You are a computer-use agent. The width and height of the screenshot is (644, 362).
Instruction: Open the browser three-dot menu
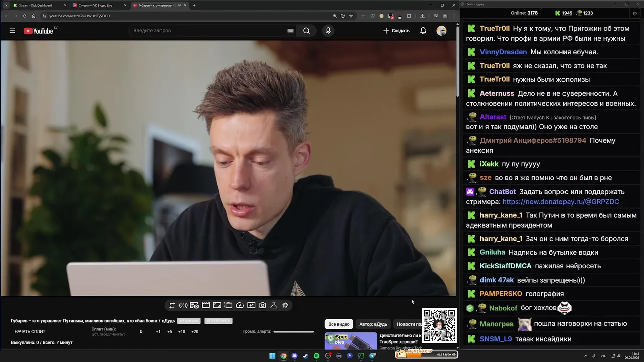(454, 16)
